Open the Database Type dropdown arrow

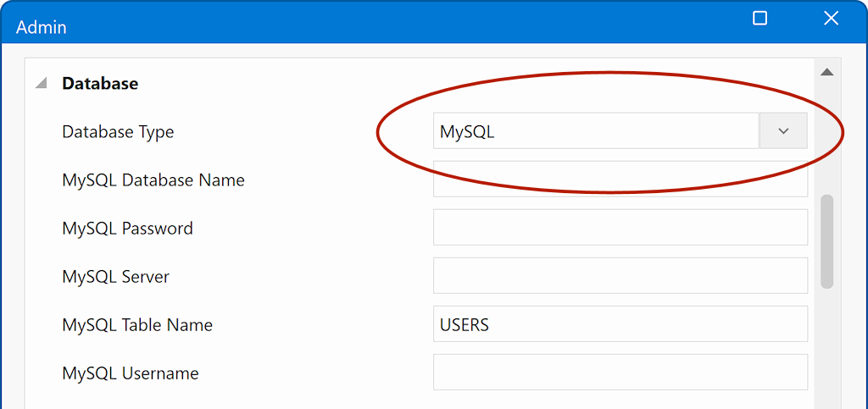click(782, 131)
